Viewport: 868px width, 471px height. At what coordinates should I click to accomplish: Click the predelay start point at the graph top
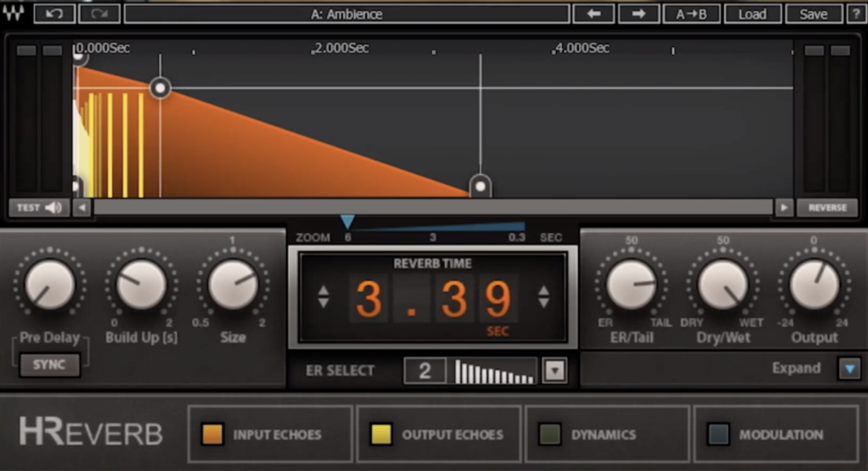[80, 58]
